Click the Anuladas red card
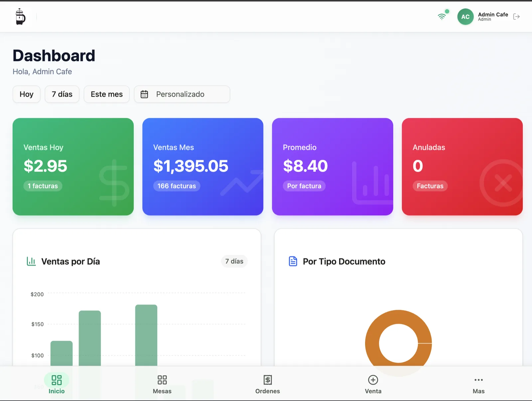This screenshot has width=532, height=401. (462, 166)
